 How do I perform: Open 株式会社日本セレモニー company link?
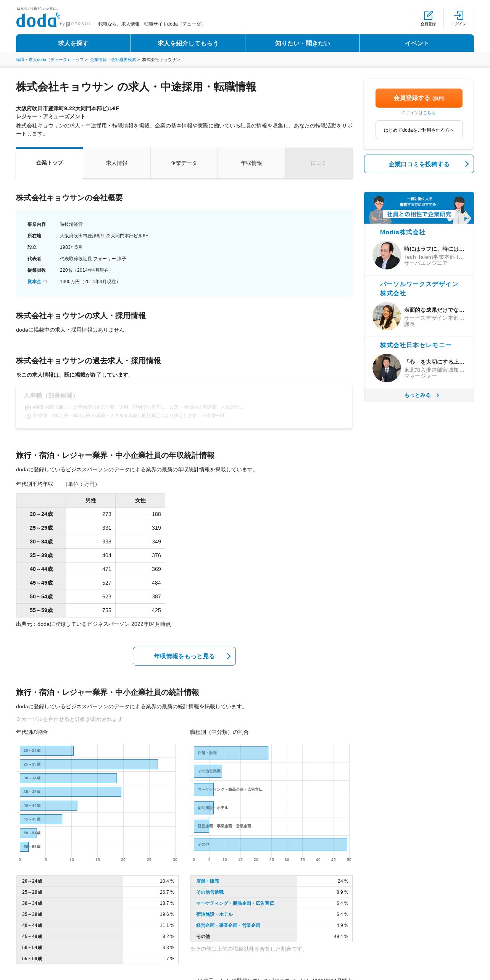coord(416,345)
